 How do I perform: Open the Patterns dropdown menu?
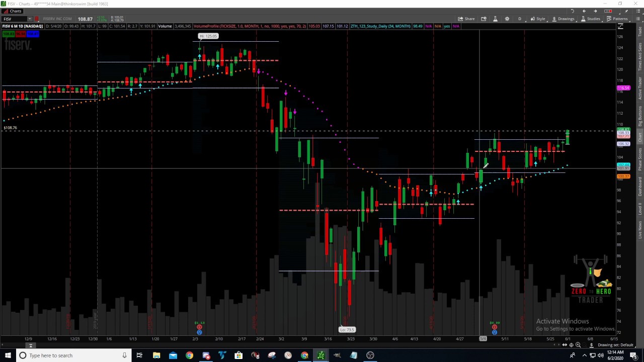[x=617, y=19]
